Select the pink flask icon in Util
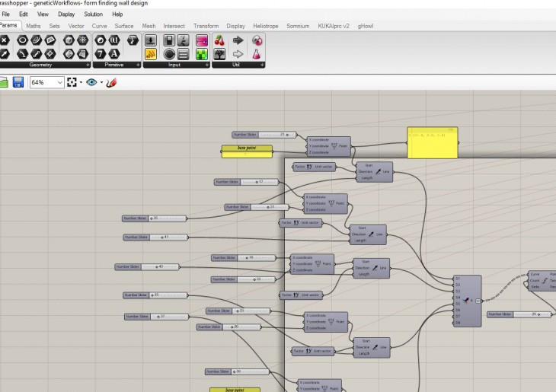556x392 pixels. click(x=257, y=54)
